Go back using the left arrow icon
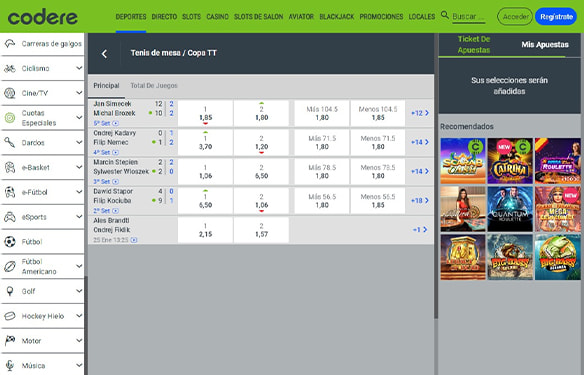The width and height of the screenshot is (584, 375). click(104, 54)
